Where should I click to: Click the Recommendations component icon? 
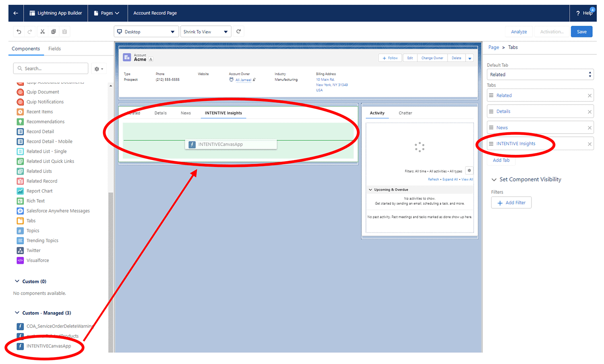click(x=20, y=122)
